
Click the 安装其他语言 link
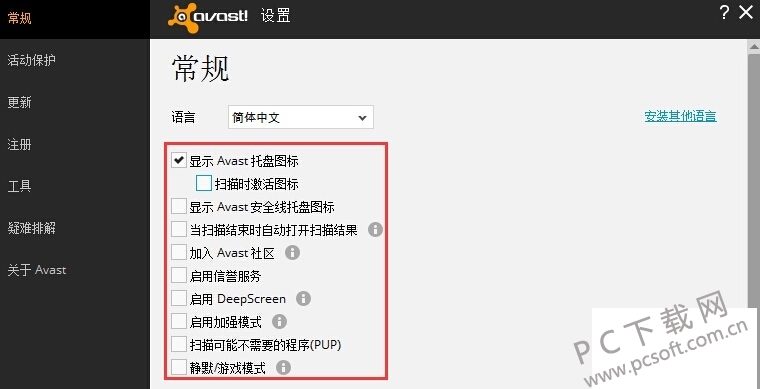click(681, 116)
